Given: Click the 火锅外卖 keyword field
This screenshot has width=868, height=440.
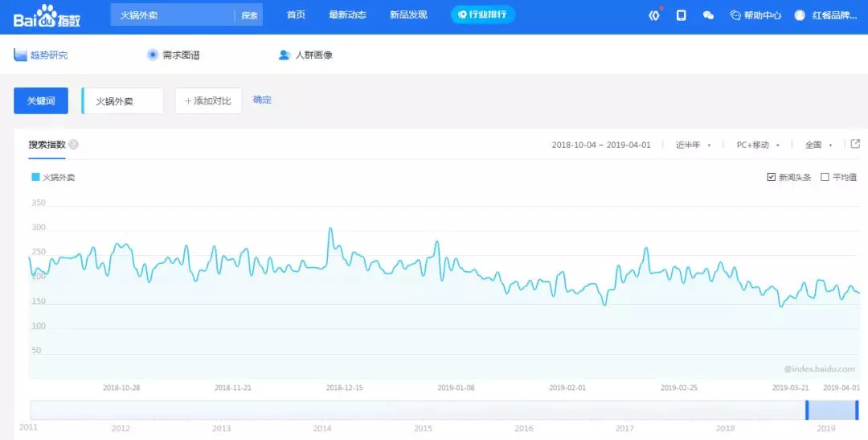Looking at the screenshot, I should pyautogui.click(x=122, y=101).
